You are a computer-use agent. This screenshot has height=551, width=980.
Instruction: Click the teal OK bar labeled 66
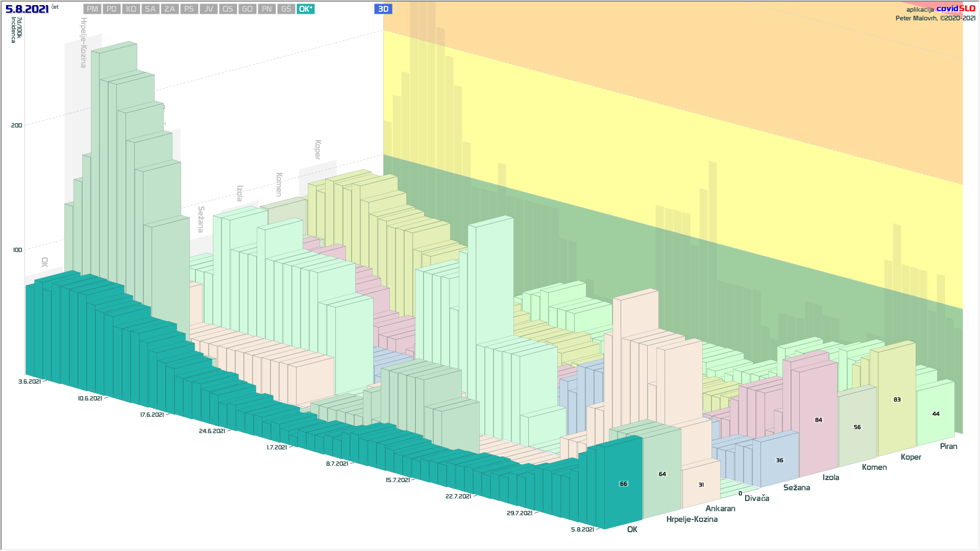[x=623, y=484]
